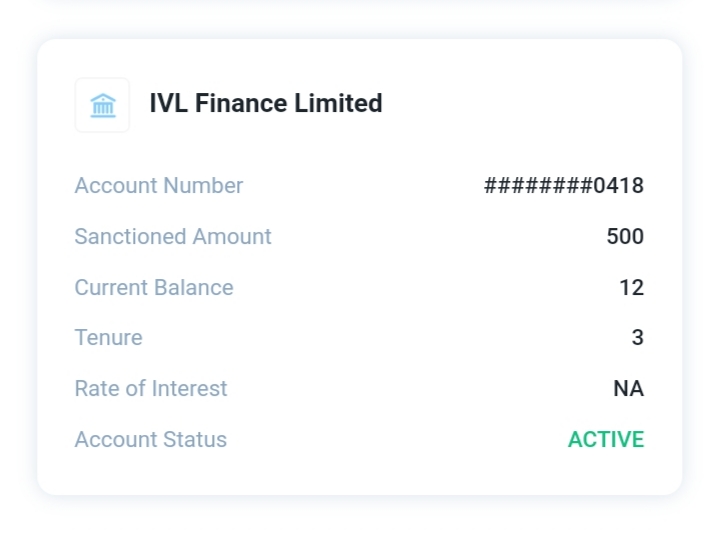
Task: Select the masked account number ending 0418
Action: click(x=563, y=186)
